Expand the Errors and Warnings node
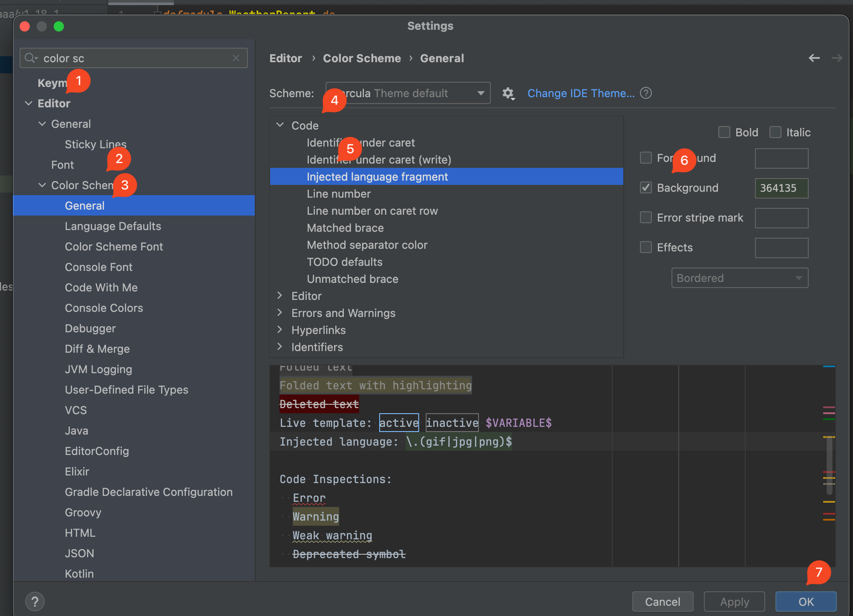The width and height of the screenshot is (853, 616). tap(280, 313)
